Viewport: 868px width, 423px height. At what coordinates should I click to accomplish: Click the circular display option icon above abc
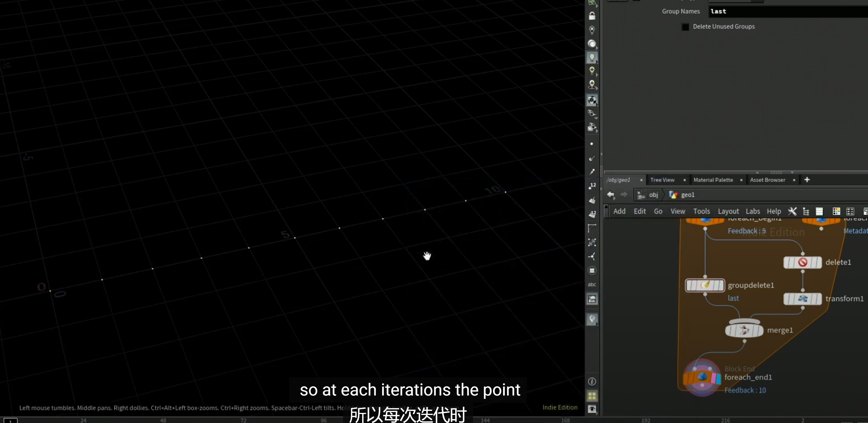pyautogui.click(x=592, y=270)
